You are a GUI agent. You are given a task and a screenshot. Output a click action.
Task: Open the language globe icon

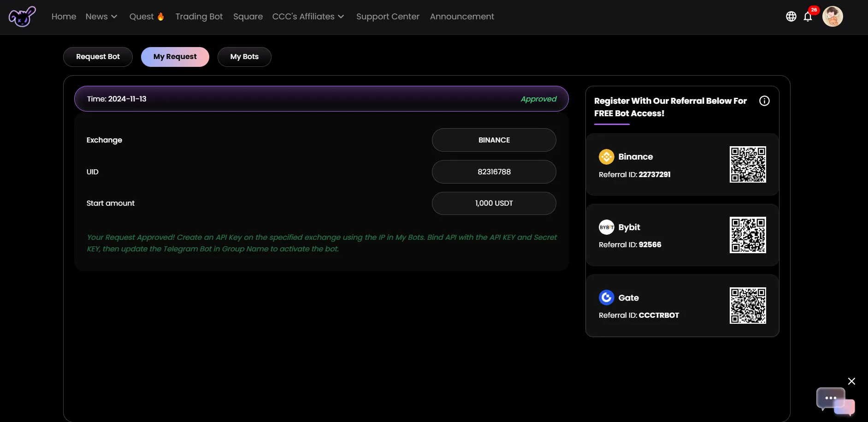coord(791,17)
